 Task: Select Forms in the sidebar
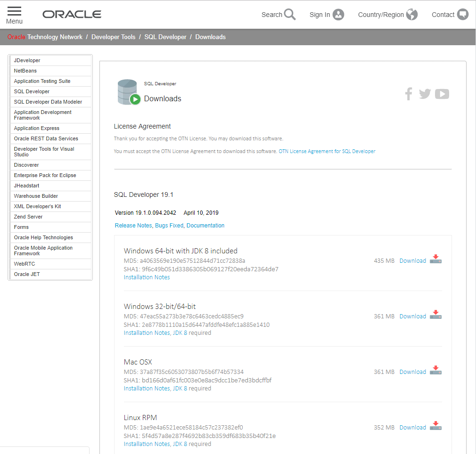[51, 227]
